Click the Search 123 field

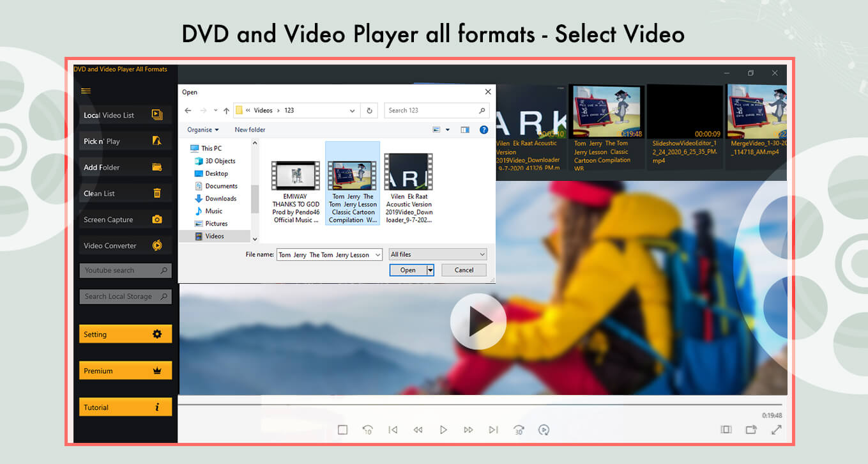(438, 111)
